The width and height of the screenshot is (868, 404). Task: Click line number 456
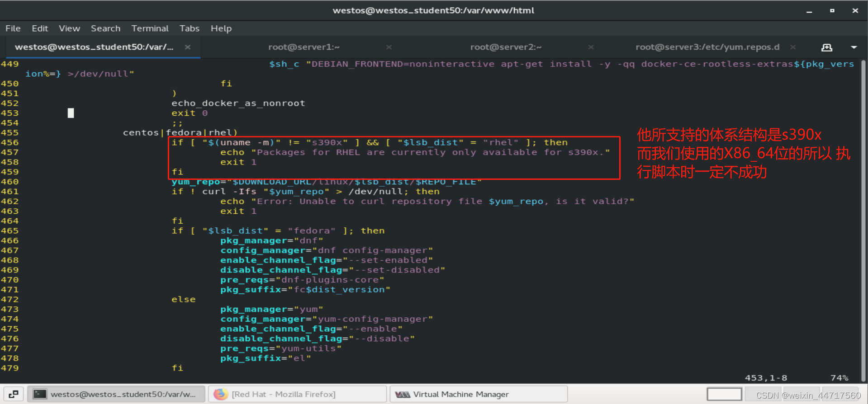pos(10,143)
